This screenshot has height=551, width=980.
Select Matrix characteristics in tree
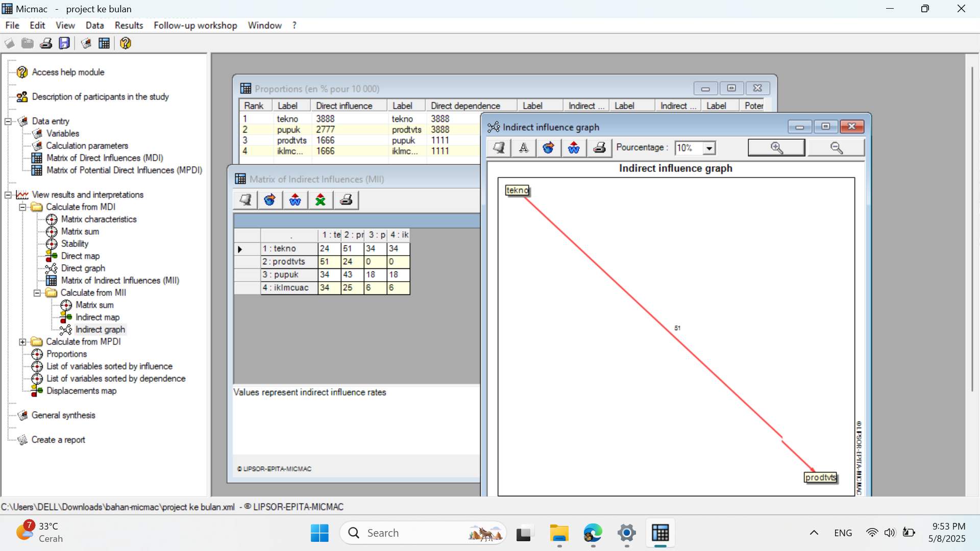coord(99,219)
